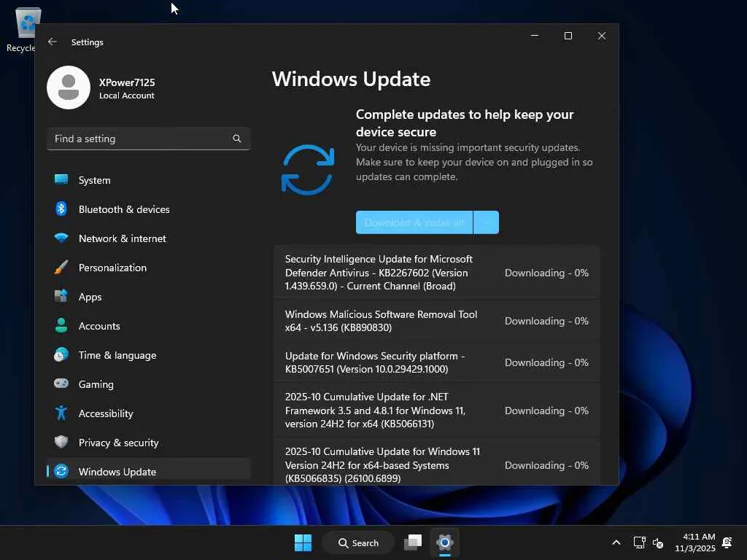The height and width of the screenshot is (560, 747).
Task: Click Windows Malicious Software Removal Tool entry
Action: [437, 321]
